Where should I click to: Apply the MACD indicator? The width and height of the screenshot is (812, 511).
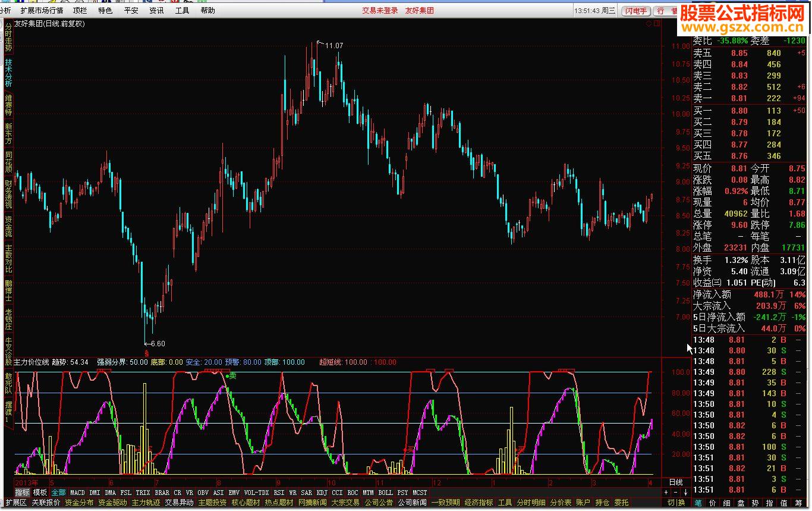77,493
